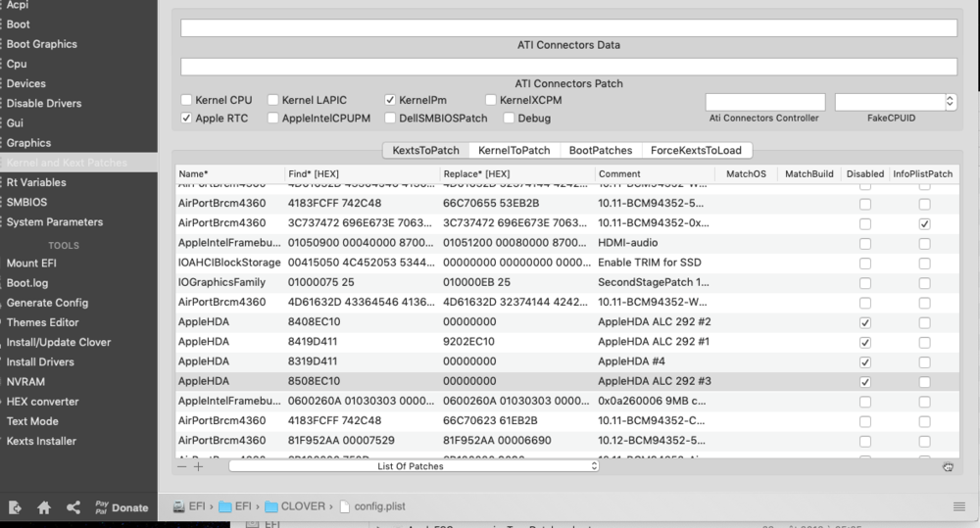Toggle the KernelPm checkbox

(x=390, y=100)
